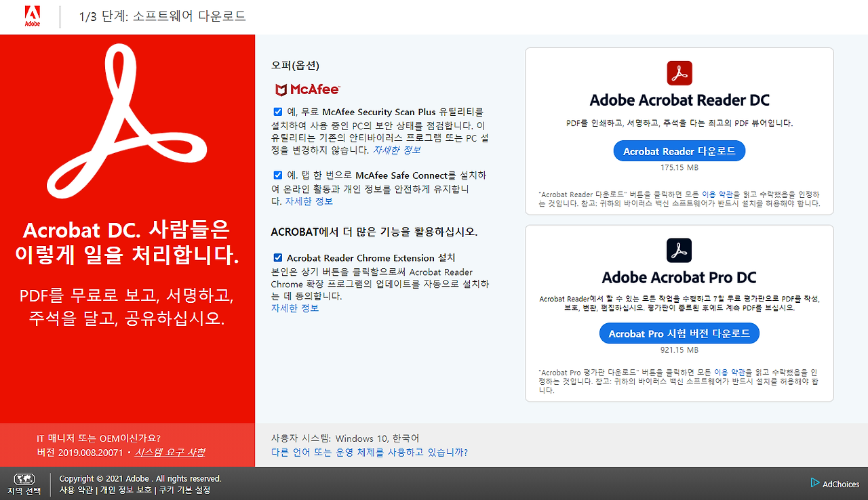Open the 쿠키 기본 설정 footer link

pos(184,490)
